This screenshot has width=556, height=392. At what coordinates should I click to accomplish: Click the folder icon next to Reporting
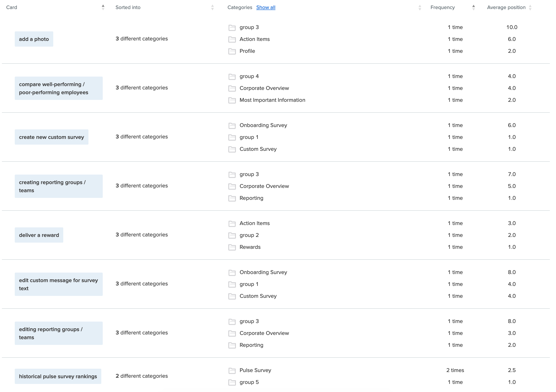point(232,198)
